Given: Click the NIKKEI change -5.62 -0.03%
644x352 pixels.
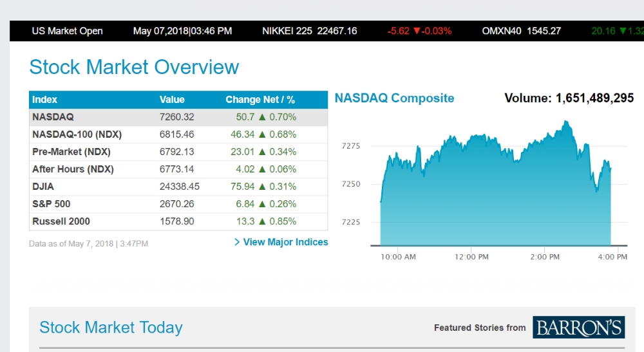Looking at the screenshot, I should (419, 31).
